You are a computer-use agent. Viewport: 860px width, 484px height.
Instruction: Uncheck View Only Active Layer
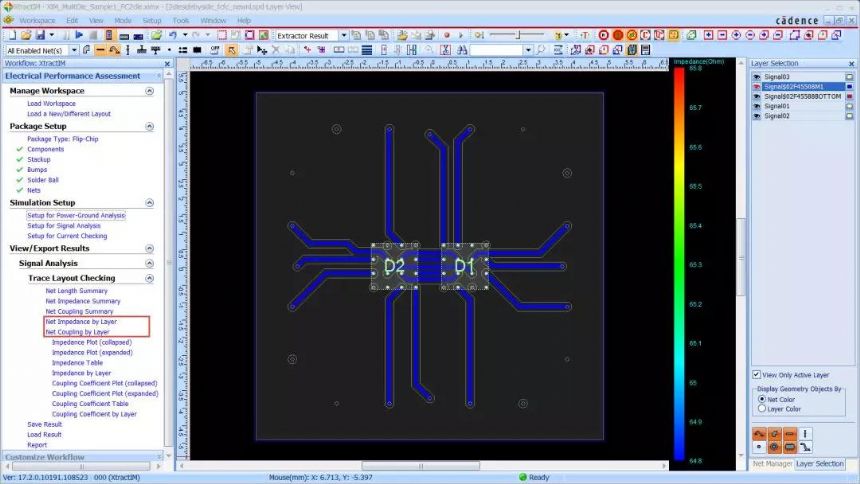pos(756,374)
